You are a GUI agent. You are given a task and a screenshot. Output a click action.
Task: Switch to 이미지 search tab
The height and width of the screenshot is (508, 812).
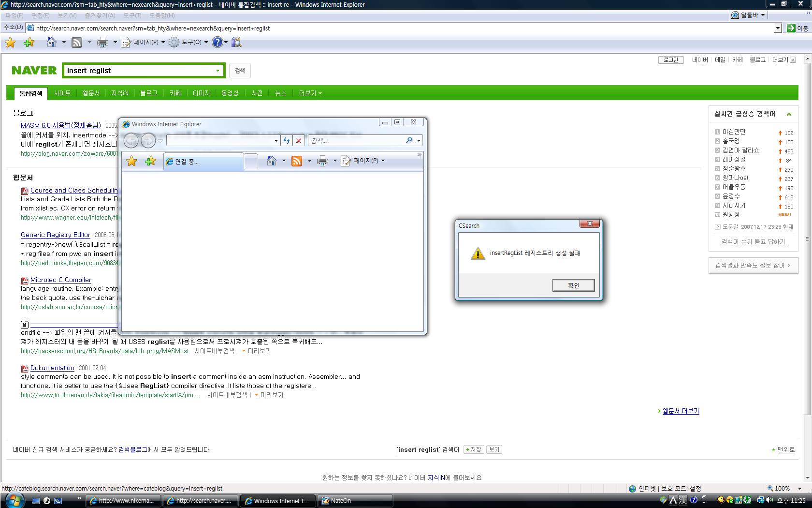[201, 93]
